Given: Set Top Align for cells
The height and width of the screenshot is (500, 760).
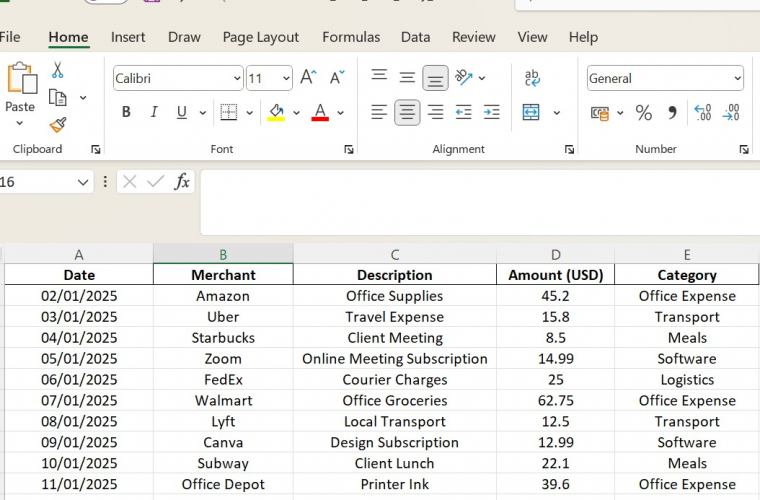Looking at the screenshot, I should (379, 75).
